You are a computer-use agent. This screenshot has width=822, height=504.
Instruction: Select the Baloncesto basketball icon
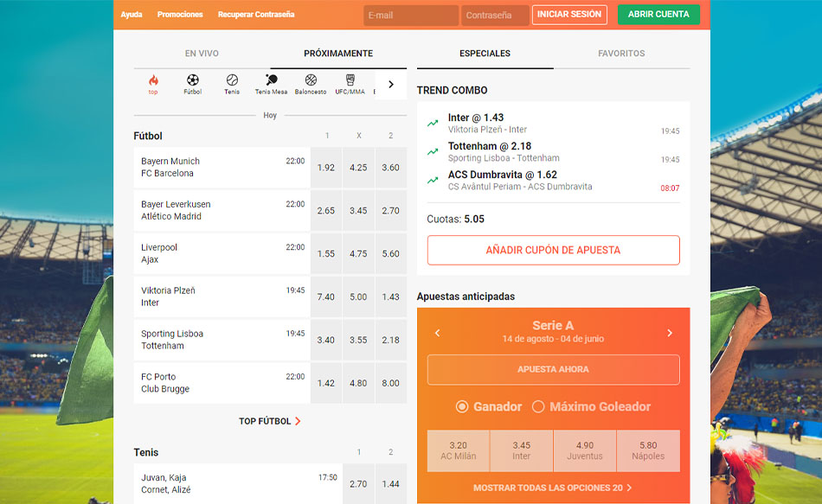311,81
